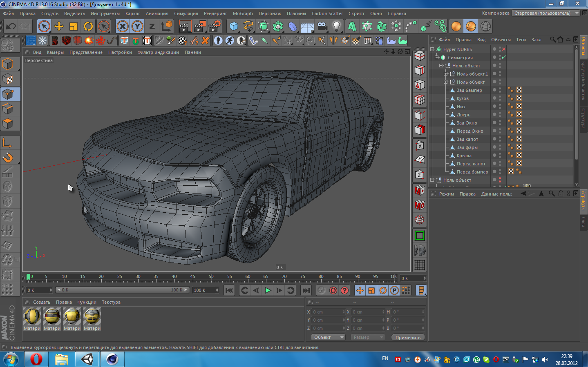Image resolution: width=588 pixels, height=367 pixels.
Task: Select the Move tool in top toolbar
Action: (59, 27)
